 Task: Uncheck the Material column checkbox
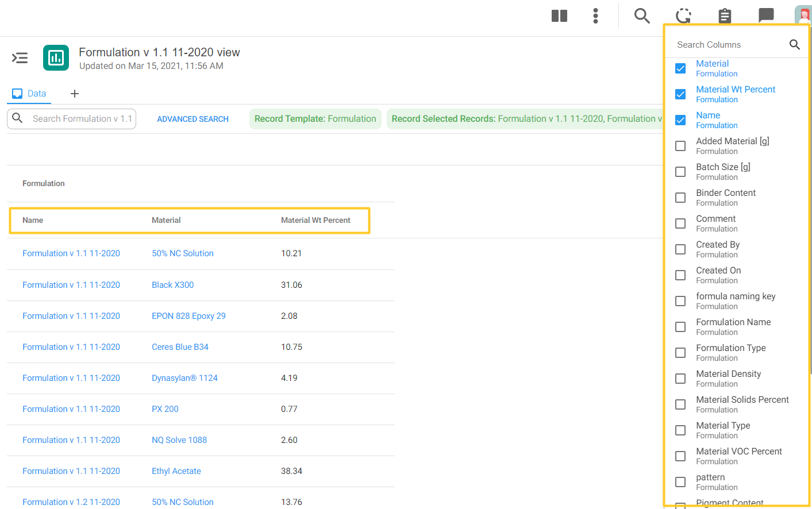coord(680,68)
